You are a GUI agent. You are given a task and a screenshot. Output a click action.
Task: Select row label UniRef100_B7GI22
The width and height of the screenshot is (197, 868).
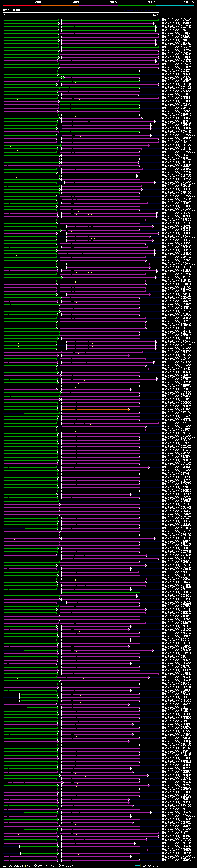[x=177, y=355]
